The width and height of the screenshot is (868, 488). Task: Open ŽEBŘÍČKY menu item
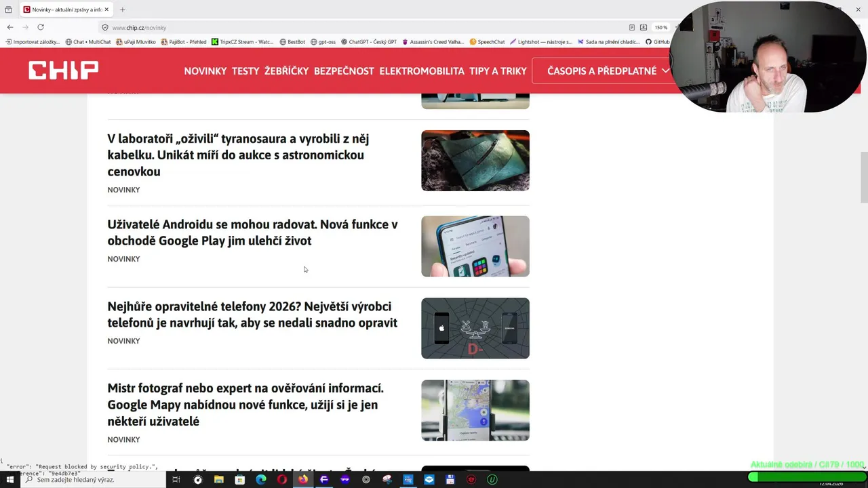(286, 70)
